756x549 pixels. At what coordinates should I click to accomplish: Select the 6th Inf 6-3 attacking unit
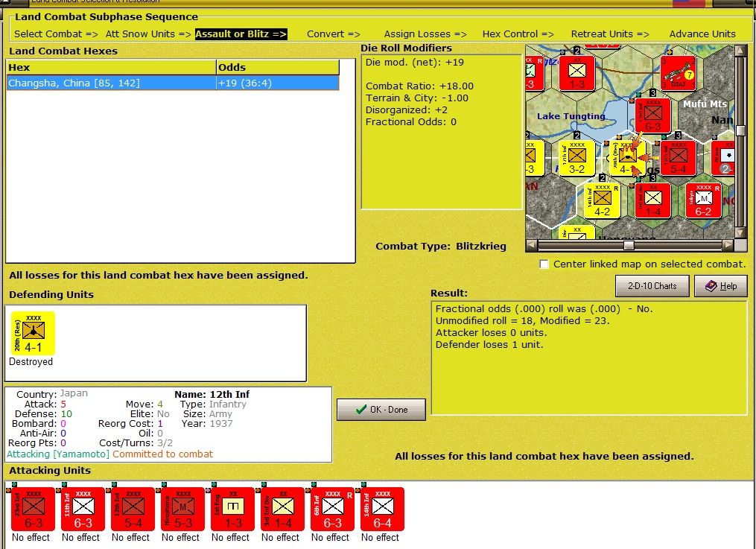click(333, 509)
